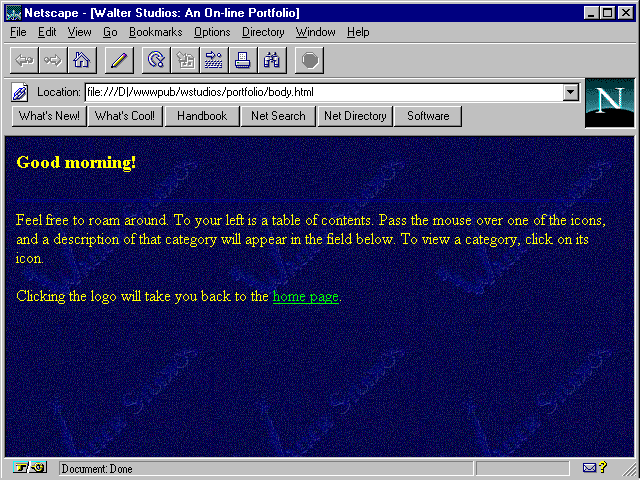This screenshot has height=480, width=640.
Task: Open mail via envelope icon in status bar
Action: pyautogui.click(x=589, y=468)
